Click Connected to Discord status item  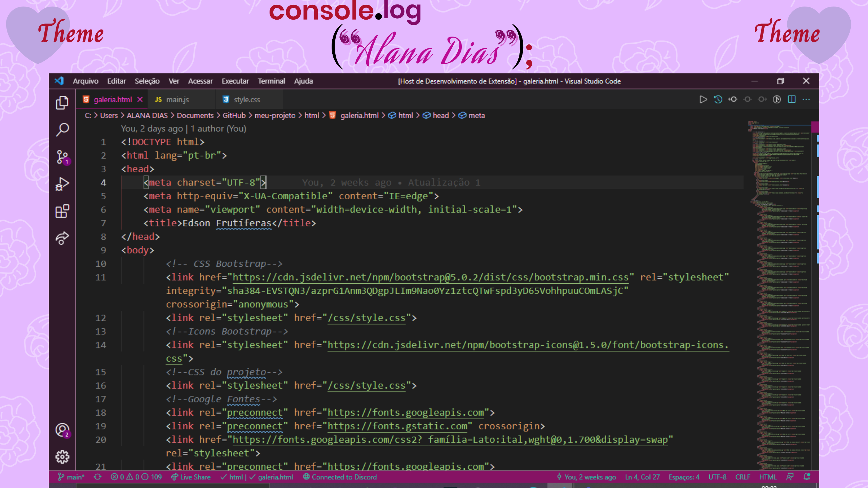click(x=340, y=477)
